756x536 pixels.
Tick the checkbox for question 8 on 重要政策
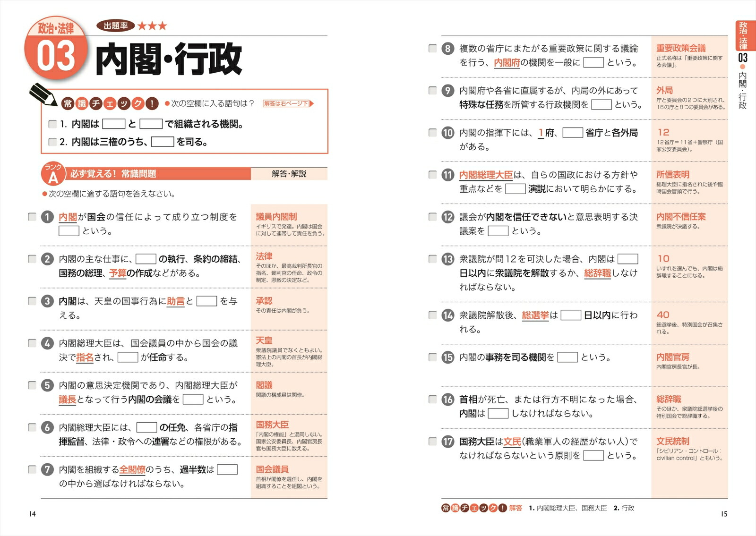point(432,48)
